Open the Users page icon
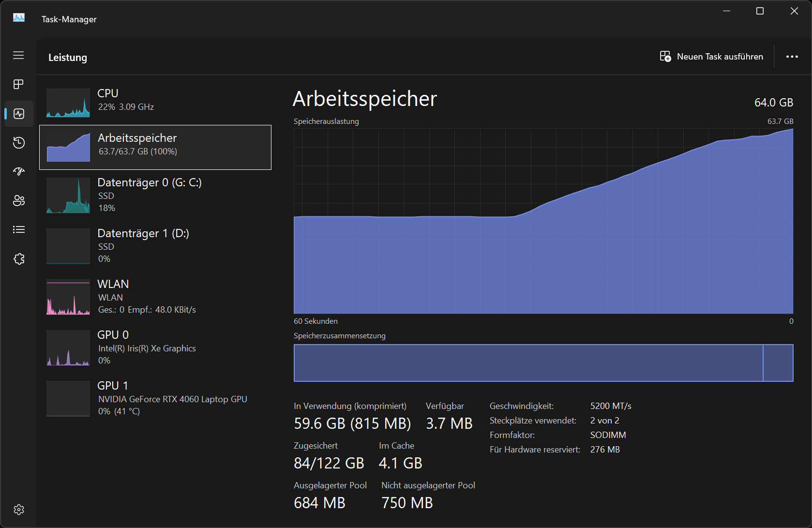This screenshot has width=812, height=528. (19, 200)
